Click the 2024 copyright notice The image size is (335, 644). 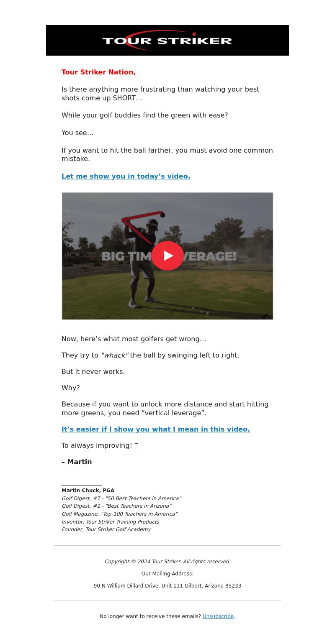coord(167,562)
